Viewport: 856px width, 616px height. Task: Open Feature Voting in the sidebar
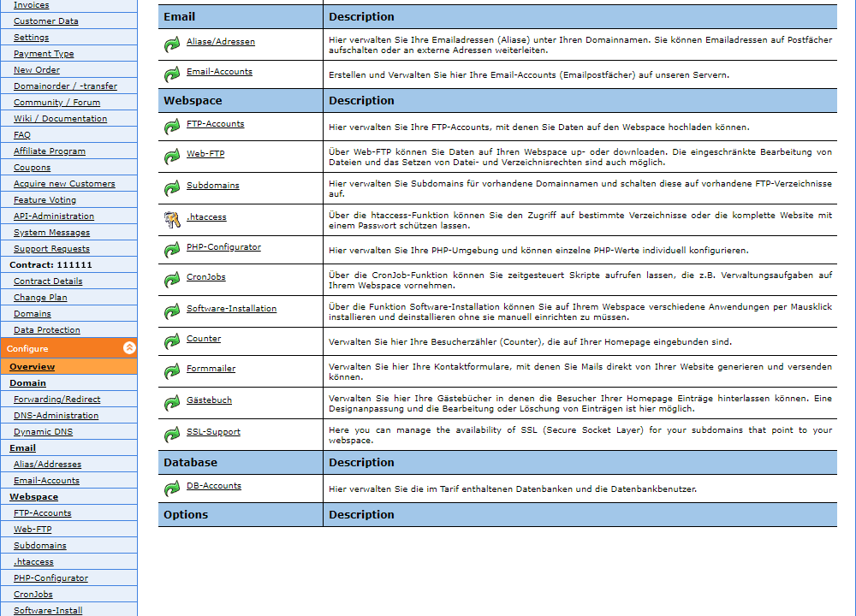click(x=45, y=200)
